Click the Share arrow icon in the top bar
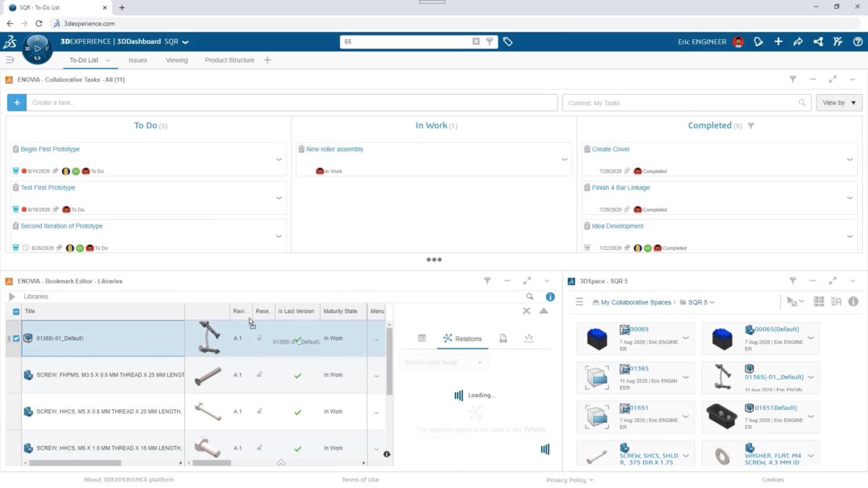Screen dimensions: 868x488 click(798, 42)
